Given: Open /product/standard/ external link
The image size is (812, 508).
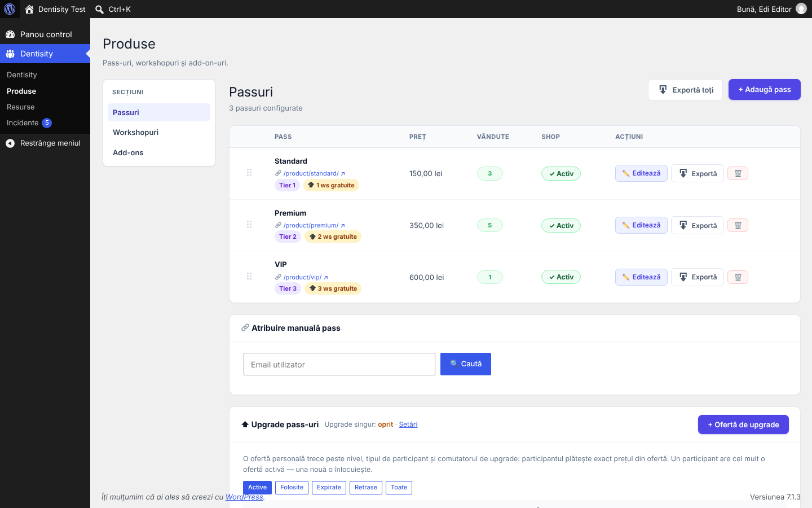Looking at the screenshot, I should [314, 173].
